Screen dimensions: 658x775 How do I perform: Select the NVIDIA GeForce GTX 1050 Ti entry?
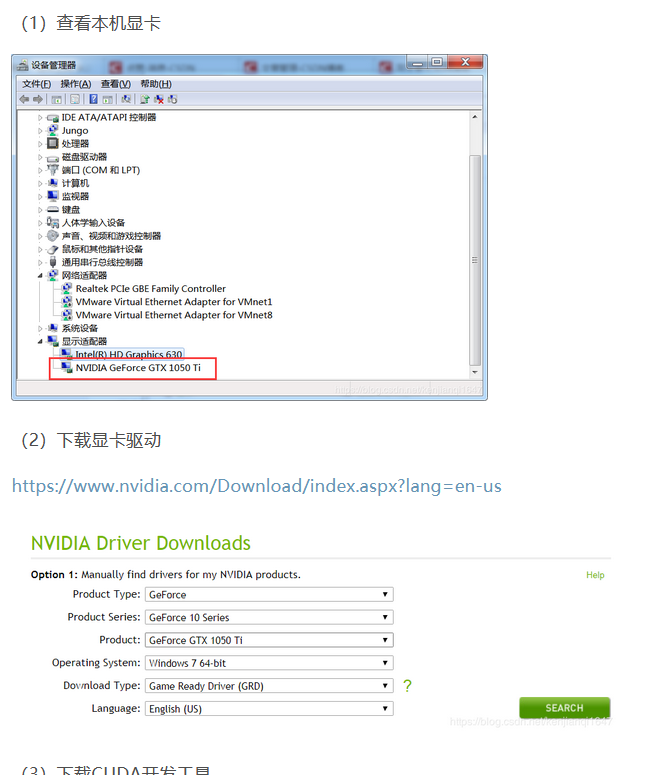click(138, 367)
